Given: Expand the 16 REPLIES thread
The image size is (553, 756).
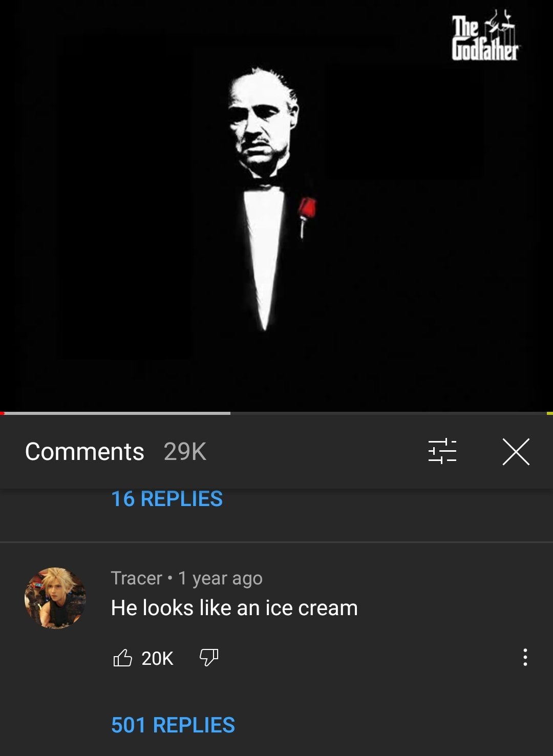Looking at the screenshot, I should click(x=167, y=499).
